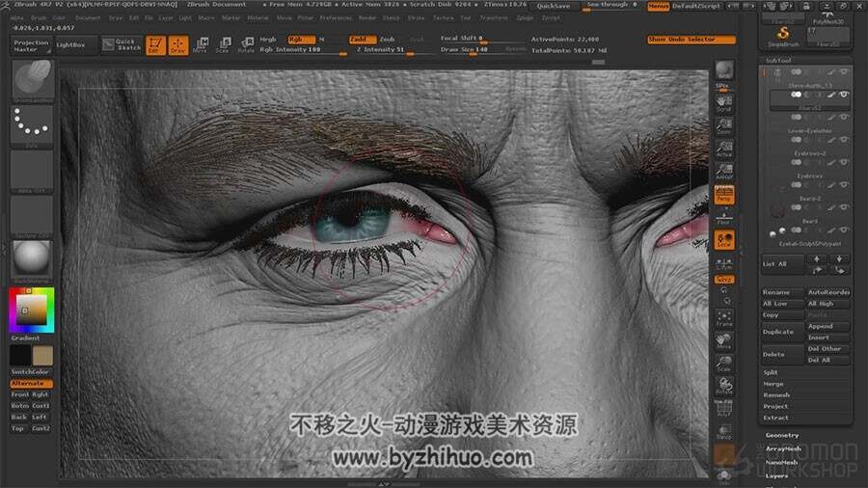
Task: Toggle Local symmetry button
Action: coord(724,240)
